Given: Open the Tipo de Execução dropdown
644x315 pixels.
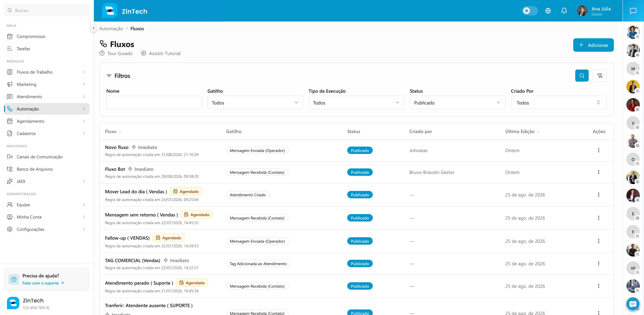Looking at the screenshot, I should (356, 103).
